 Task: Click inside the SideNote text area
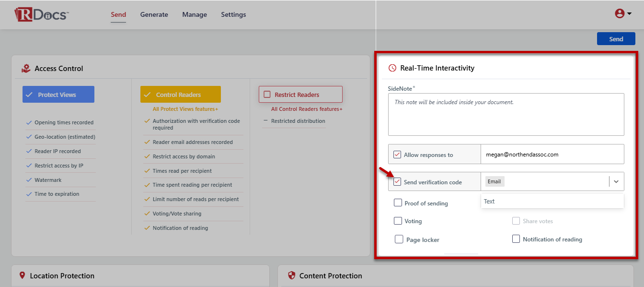506,115
